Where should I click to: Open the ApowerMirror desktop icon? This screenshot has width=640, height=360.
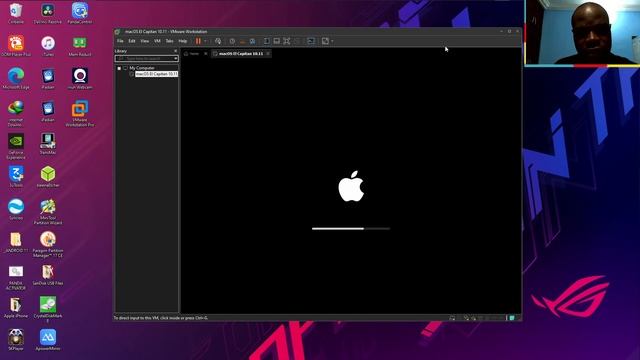(x=48, y=340)
